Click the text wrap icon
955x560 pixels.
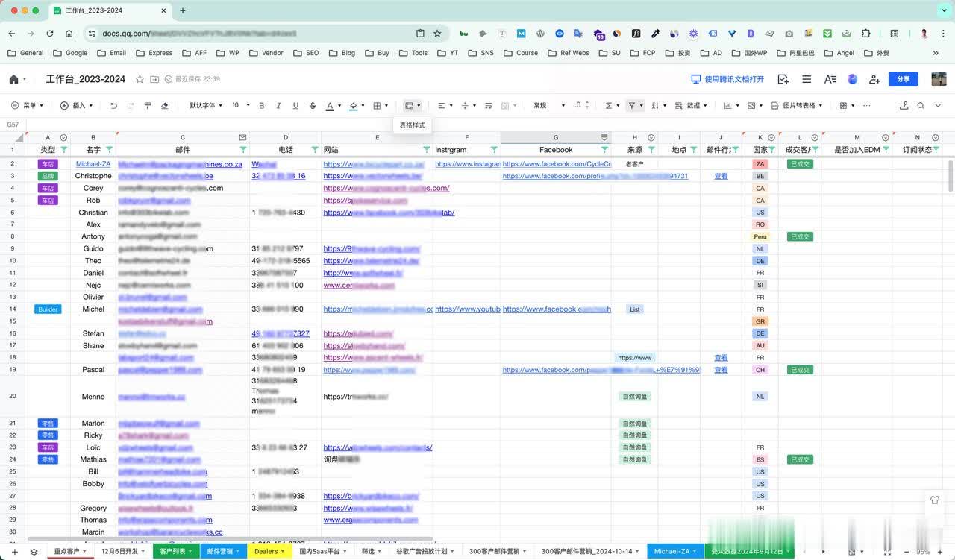coord(489,106)
